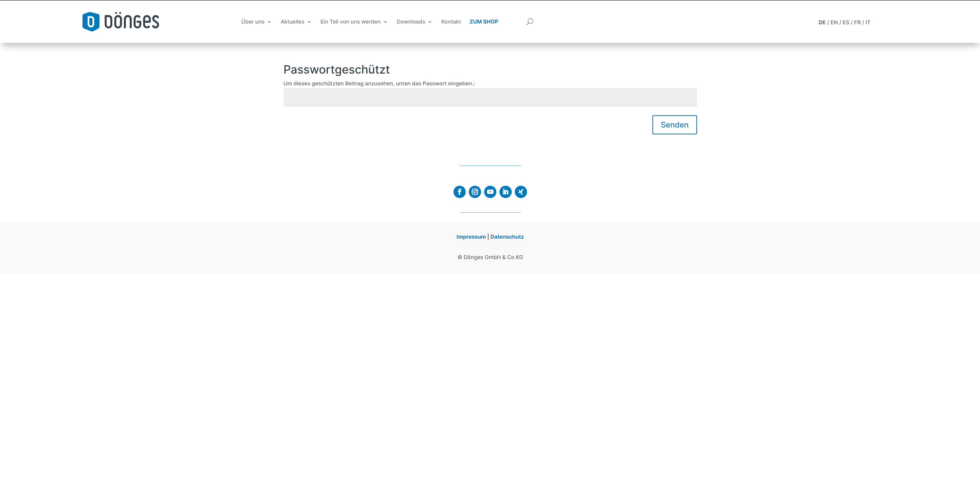Image resolution: width=980 pixels, height=500 pixels.
Task: Switch language to FR
Action: point(857,22)
